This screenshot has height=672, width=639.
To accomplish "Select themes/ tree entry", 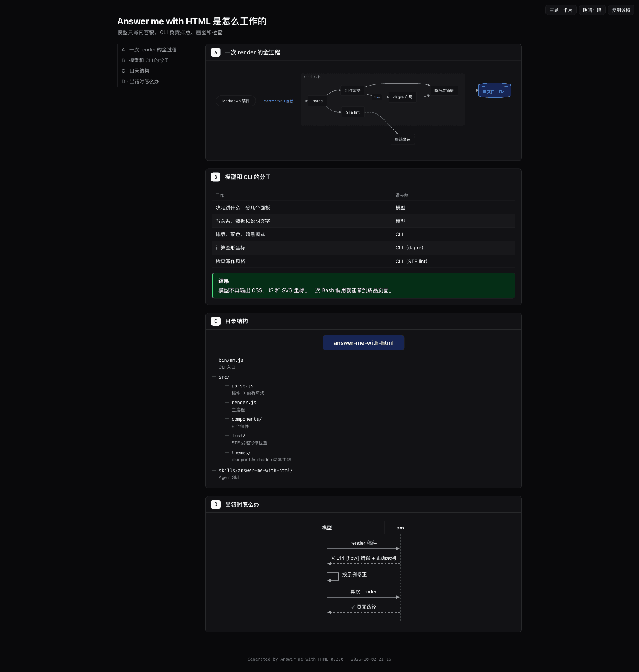I will pyautogui.click(x=241, y=453).
